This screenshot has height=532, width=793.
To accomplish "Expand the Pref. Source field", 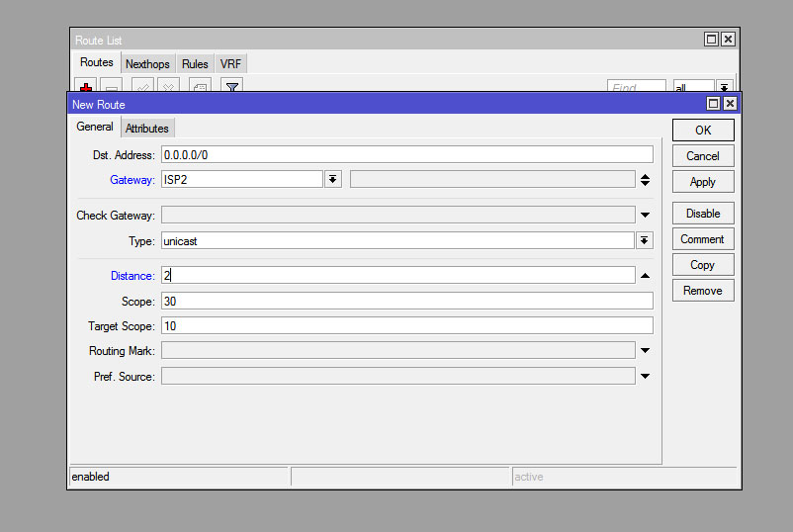I will (x=645, y=376).
